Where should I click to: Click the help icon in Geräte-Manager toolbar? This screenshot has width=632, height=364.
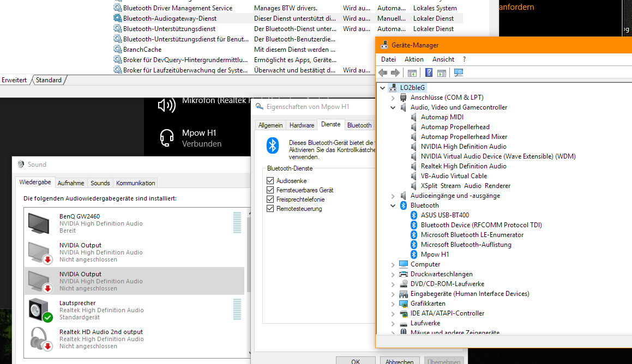pos(429,72)
